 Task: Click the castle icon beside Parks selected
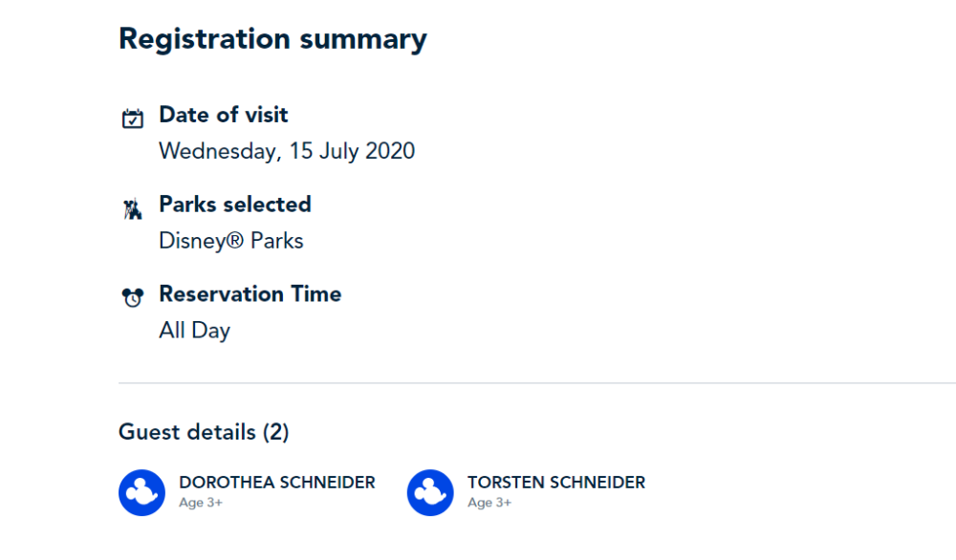pyautogui.click(x=132, y=208)
